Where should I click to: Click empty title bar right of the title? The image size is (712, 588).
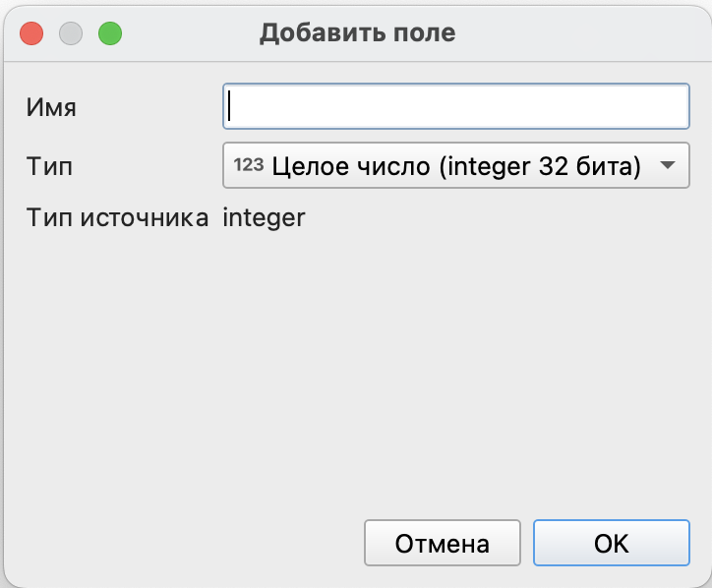(x=590, y=32)
